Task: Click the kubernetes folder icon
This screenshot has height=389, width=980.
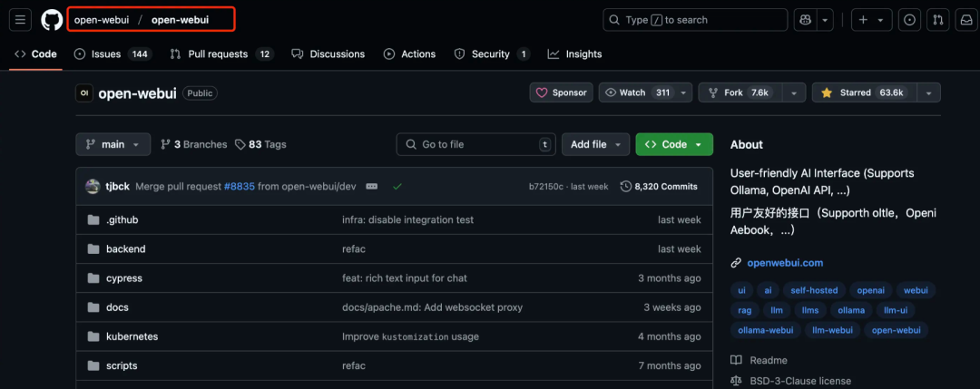Action: coord(93,336)
